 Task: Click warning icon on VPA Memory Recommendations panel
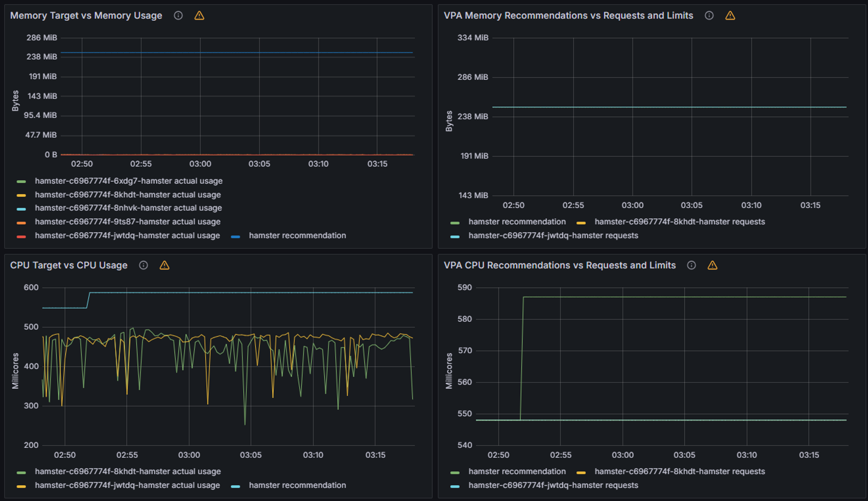point(730,15)
